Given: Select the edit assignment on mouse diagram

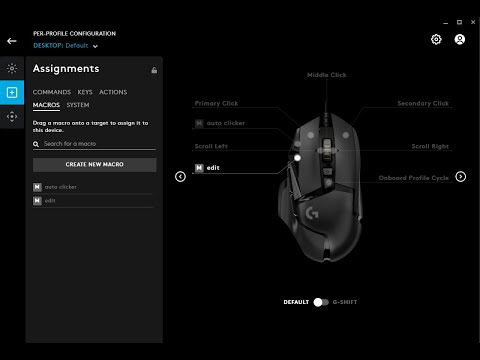Looking at the screenshot, I should click(x=207, y=168).
